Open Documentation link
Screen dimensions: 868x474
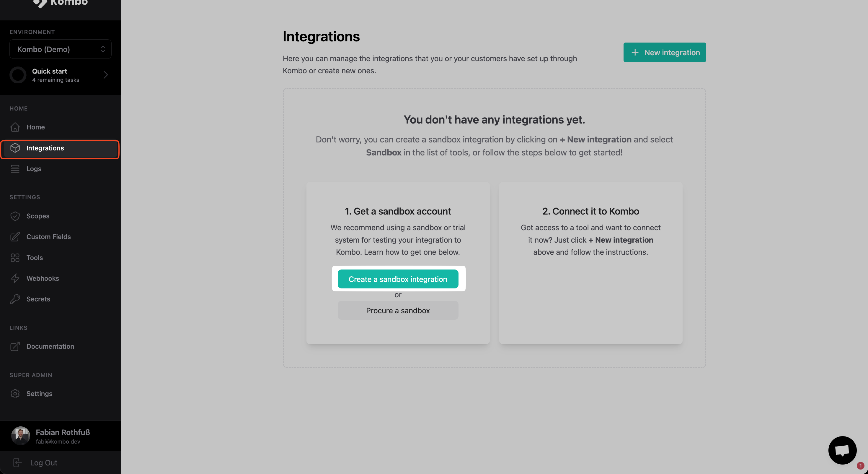60,346
